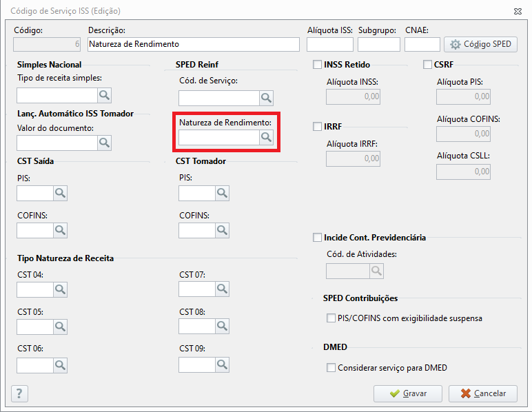Click the CST 08 input field
Viewport: 532px width, 412px height.
197,326
